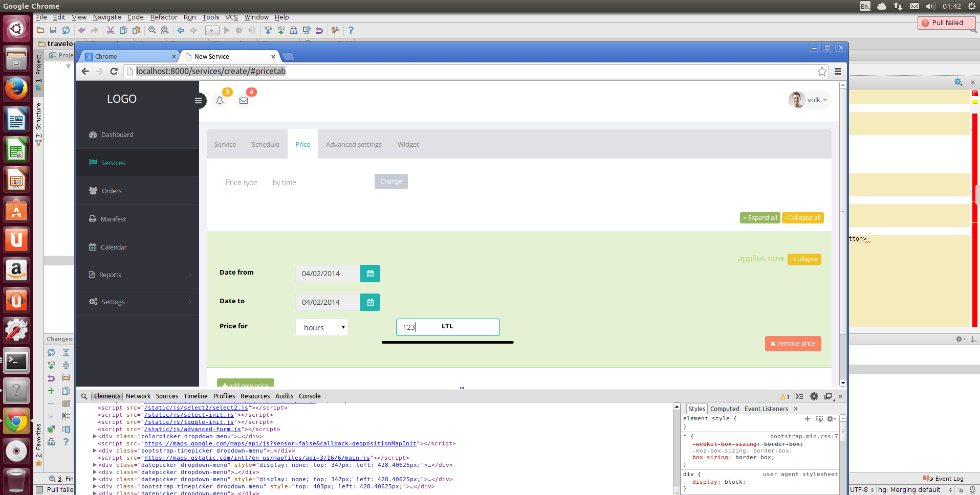980x495 pixels.
Task: Open IDE settings wrench icon
Action: pos(335,30)
